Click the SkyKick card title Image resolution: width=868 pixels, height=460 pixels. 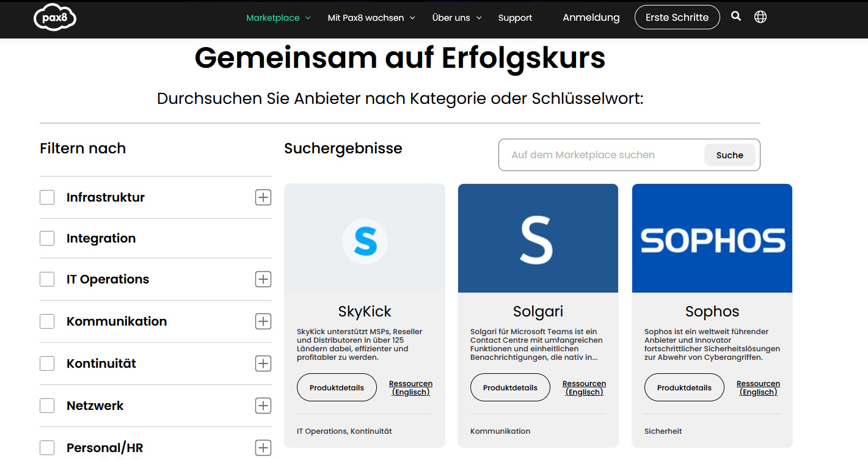tap(365, 311)
